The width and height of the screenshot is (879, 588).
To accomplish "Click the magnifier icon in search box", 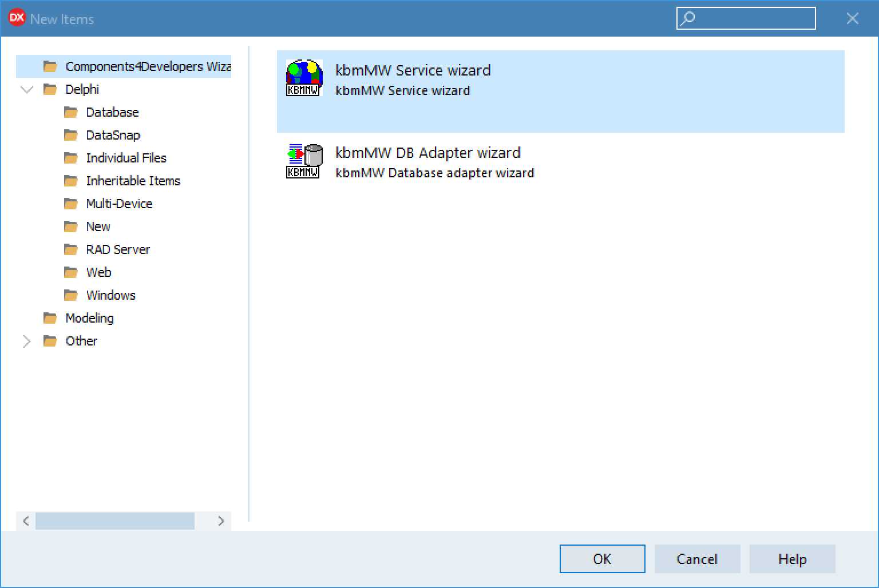I will (688, 18).
